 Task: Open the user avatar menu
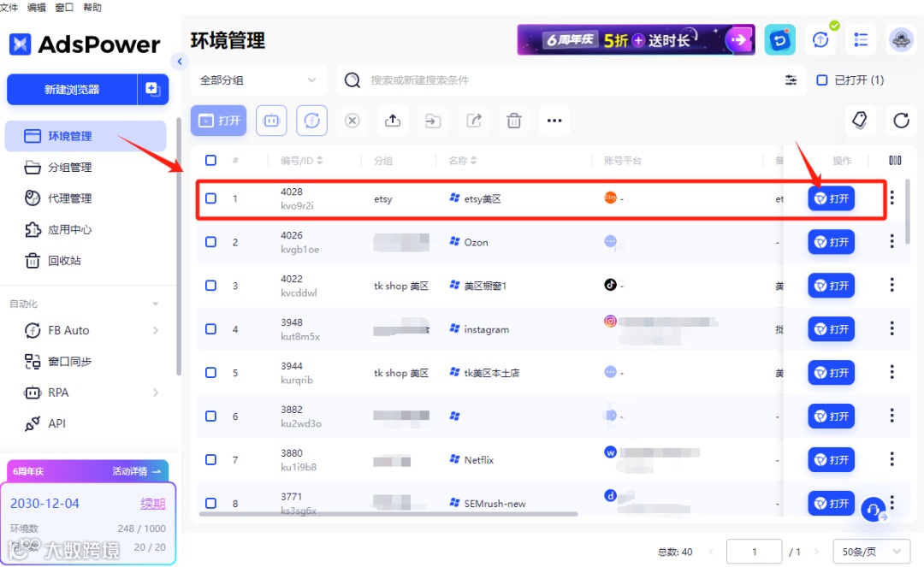point(901,40)
